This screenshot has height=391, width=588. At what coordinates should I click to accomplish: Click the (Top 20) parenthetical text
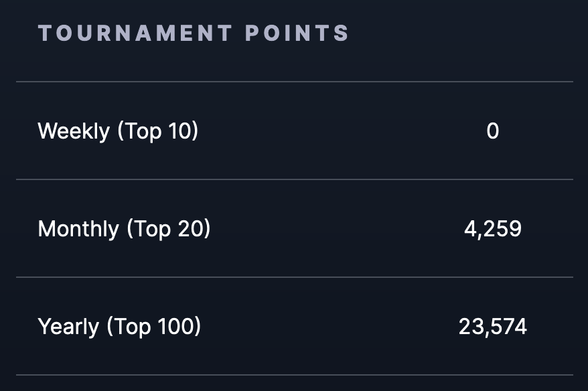click(x=168, y=229)
